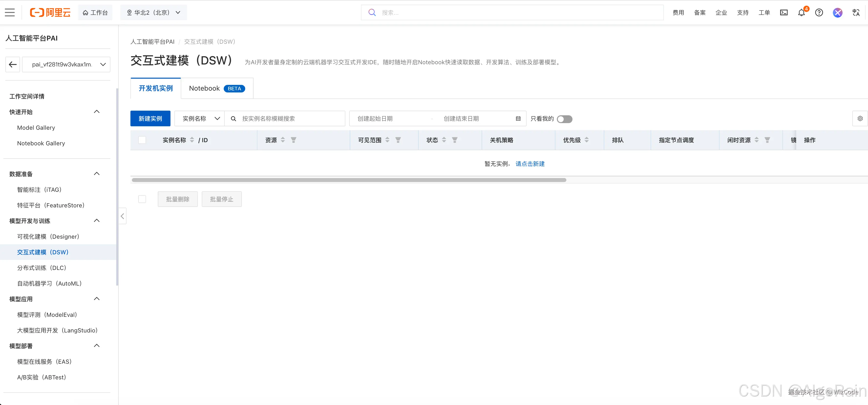Viewport: 868px width, 405px height.
Task: Collapse the 数据准备 sidebar section
Action: tap(97, 174)
